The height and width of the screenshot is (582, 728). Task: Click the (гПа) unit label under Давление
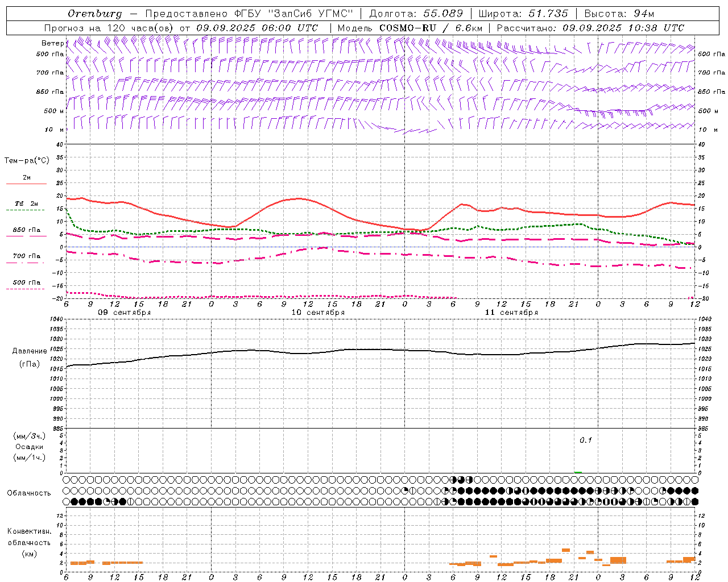29,364
